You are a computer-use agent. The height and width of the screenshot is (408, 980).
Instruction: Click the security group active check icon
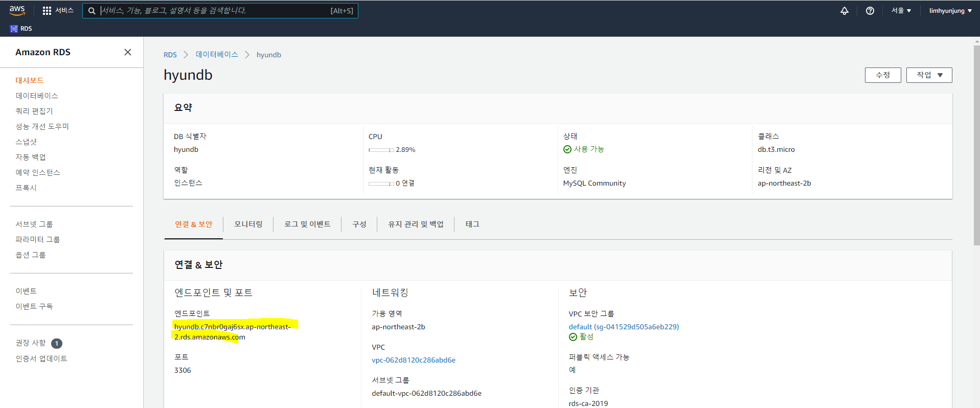coord(573,337)
